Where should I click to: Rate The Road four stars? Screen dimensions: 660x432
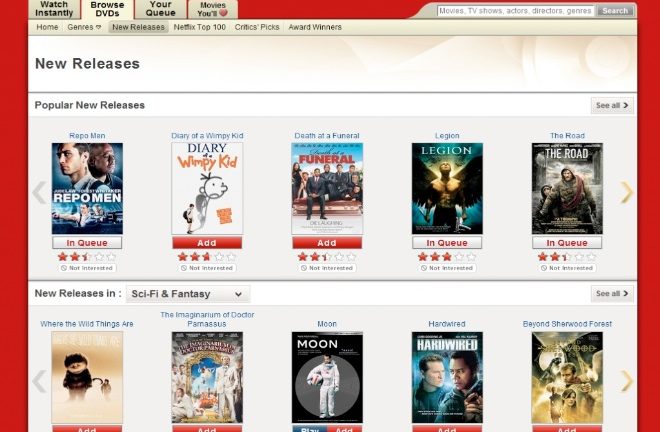[x=579, y=256]
